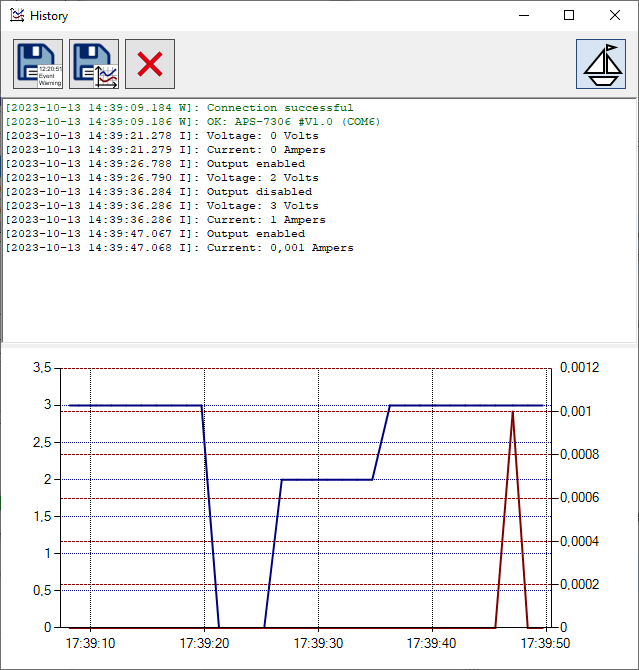Select the 14:39:26.788 'Output enabled' entry

(155, 164)
